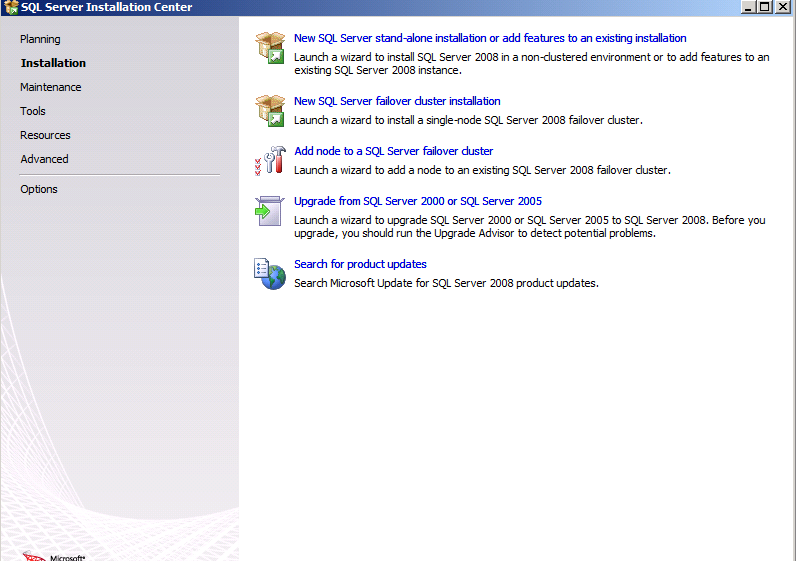Viewport: 796px width, 561px height.
Task: Click the Upgrade Advisor description text
Action: [529, 226]
